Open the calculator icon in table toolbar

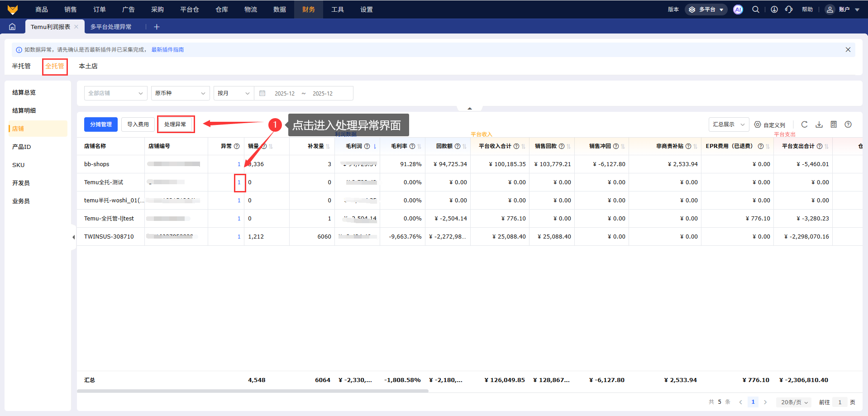[834, 124]
